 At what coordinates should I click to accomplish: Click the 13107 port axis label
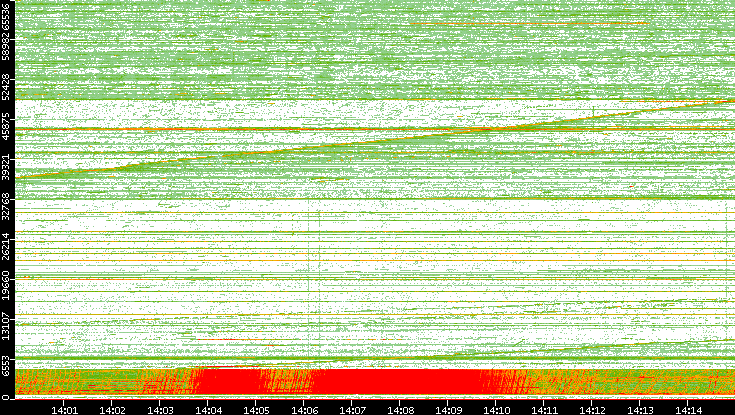(6, 326)
